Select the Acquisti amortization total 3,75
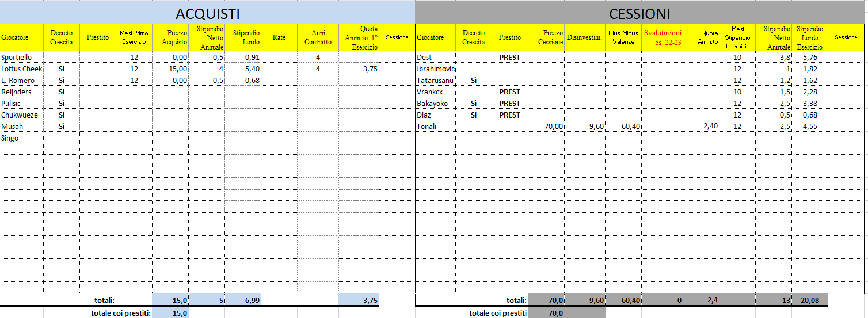This screenshot has height=318, width=868. click(359, 300)
